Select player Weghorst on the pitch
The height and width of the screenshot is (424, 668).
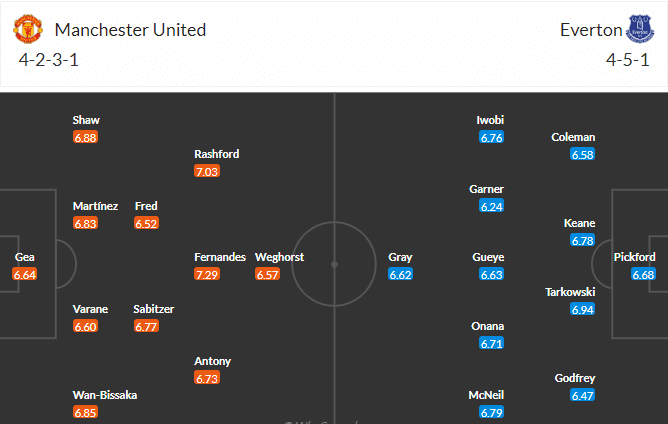tap(279, 257)
